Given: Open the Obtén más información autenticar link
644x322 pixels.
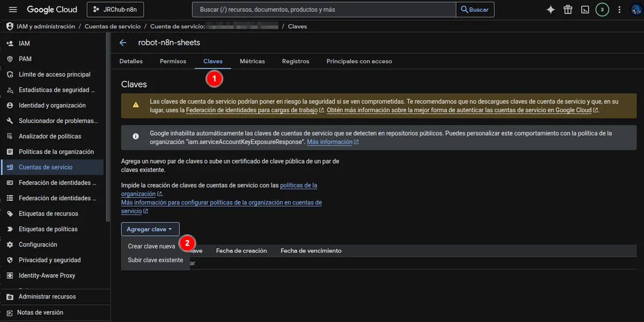Looking at the screenshot, I should click(x=463, y=110).
